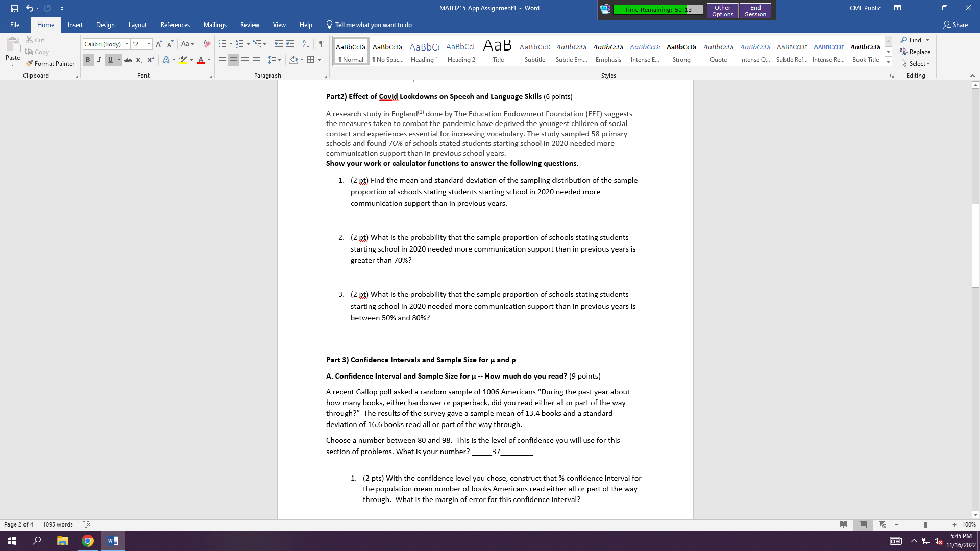Expand the Styles gallery with More arrow

(x=888, y=61)
